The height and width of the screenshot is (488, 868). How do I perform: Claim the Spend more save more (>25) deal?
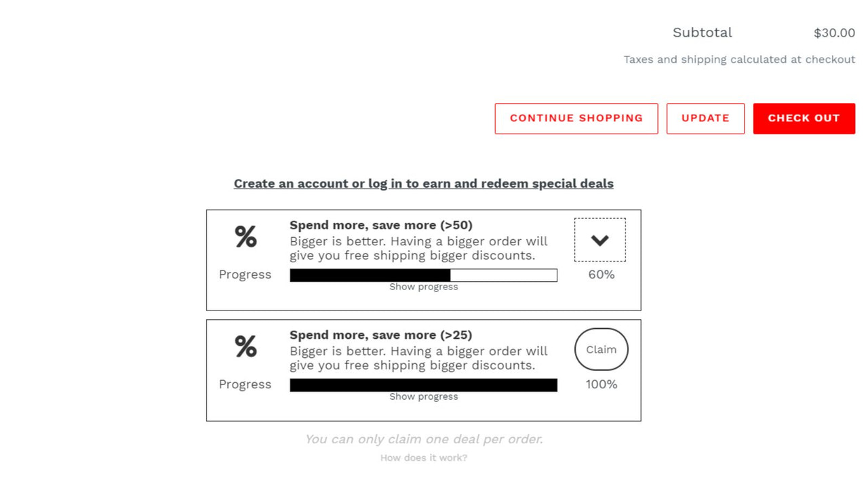coord(601,349)
